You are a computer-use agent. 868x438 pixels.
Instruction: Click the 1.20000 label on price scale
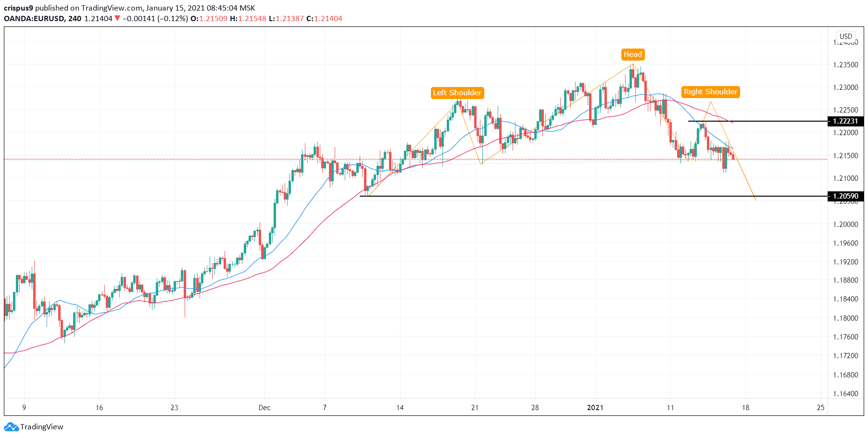point(845,225)
